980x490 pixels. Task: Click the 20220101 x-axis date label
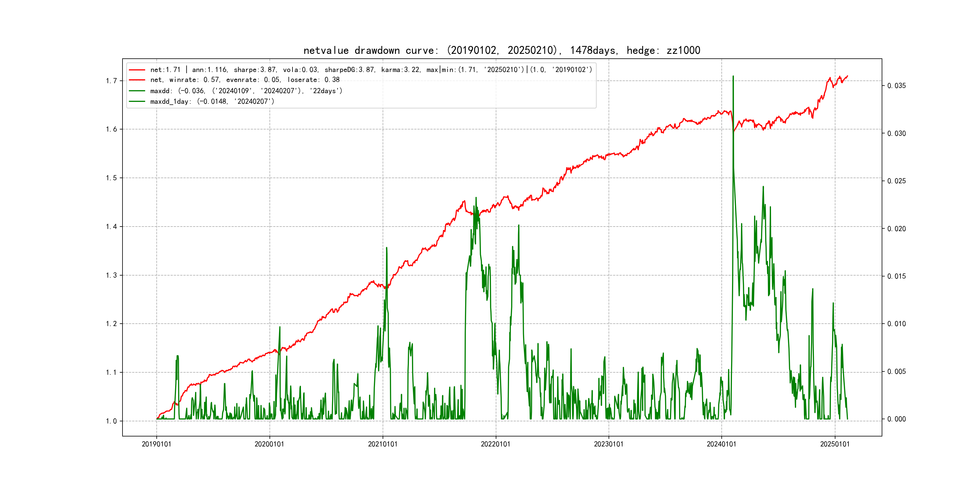point(496,444)
